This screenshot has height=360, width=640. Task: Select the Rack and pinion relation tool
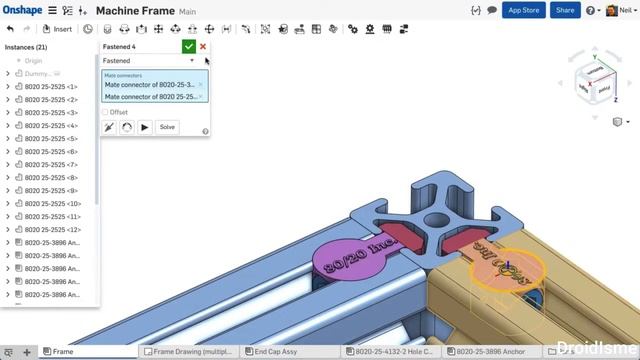[370, 29]
